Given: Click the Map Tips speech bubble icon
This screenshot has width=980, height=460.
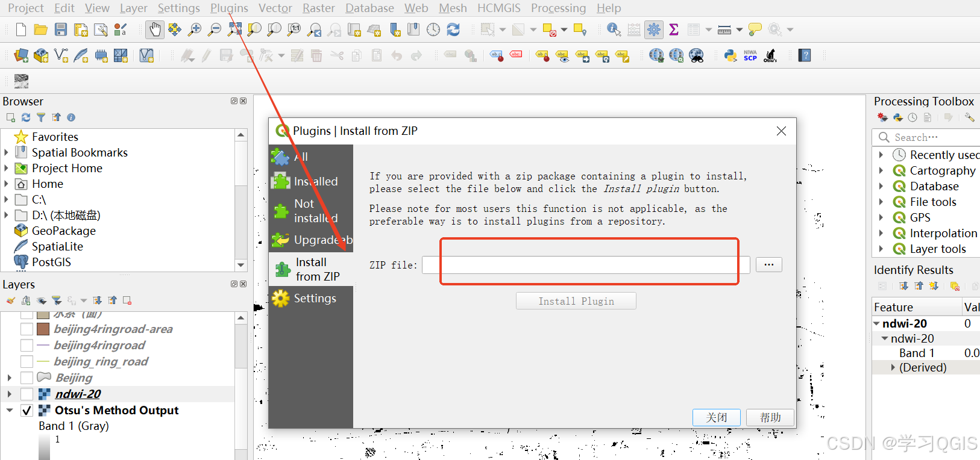Looking at the screenshot, I should tap(755, 30).
